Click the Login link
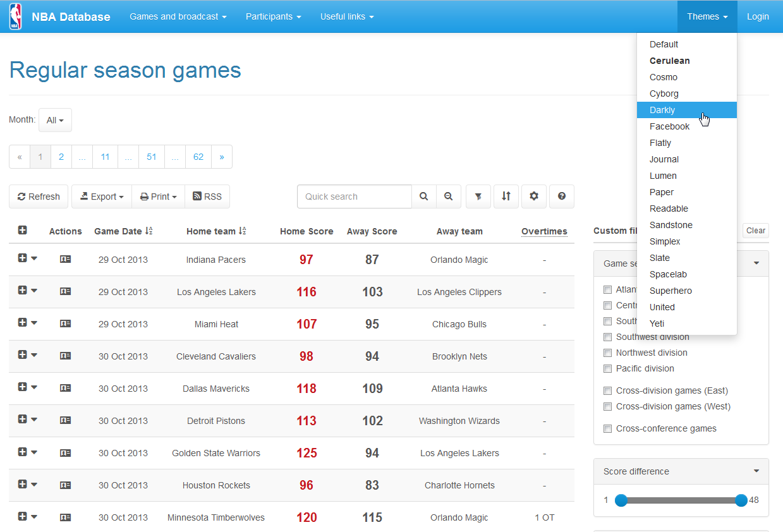The height and width of the screenshot is (532, 783). tap(758, 16)
